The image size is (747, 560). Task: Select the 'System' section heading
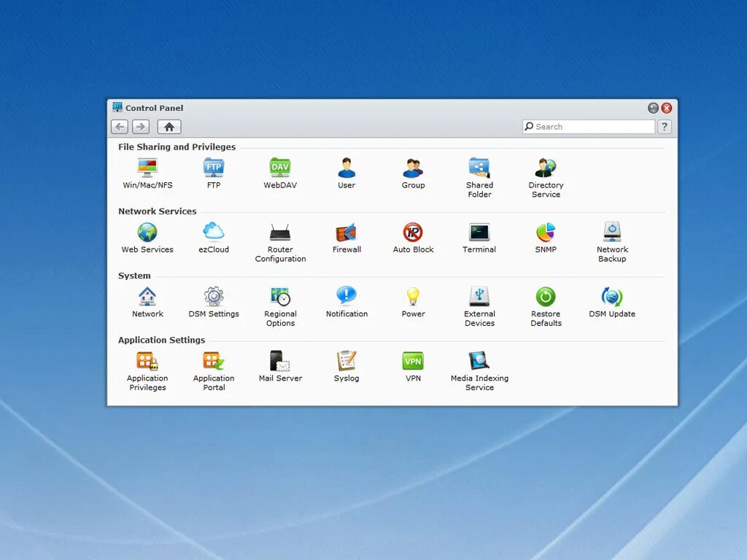(134, 276)
